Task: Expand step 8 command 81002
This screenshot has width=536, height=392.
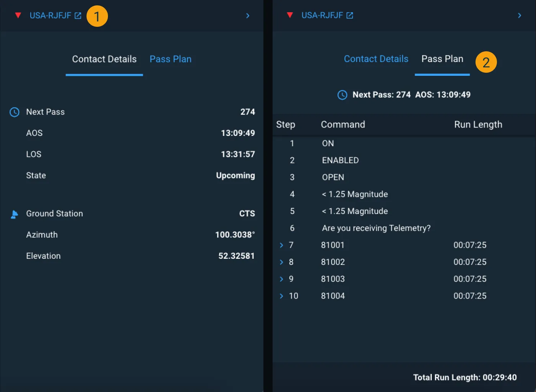Action: coord(281,262)
